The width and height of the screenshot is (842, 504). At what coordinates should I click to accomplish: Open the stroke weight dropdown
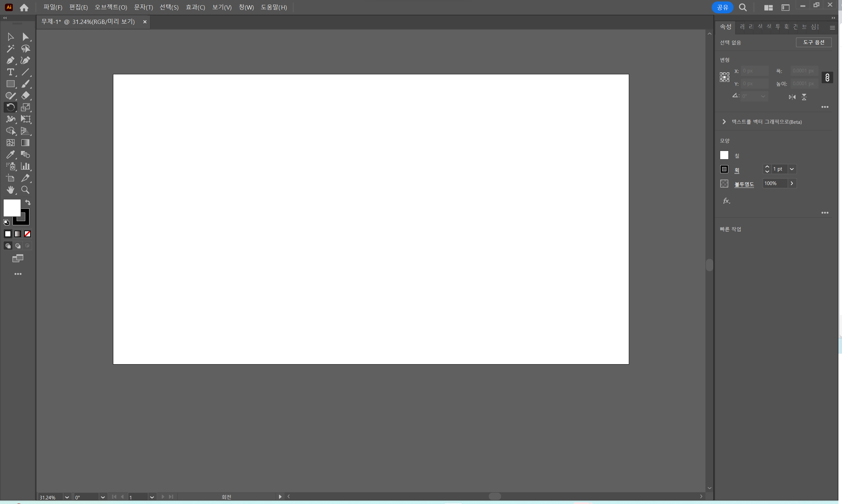792,169
